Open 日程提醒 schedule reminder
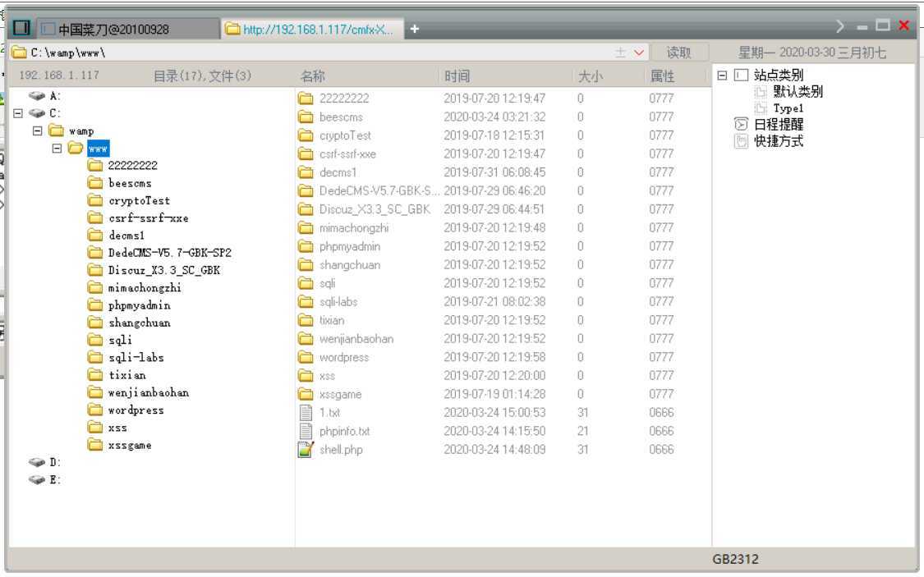Screen dimensions: 924x577 779,124
